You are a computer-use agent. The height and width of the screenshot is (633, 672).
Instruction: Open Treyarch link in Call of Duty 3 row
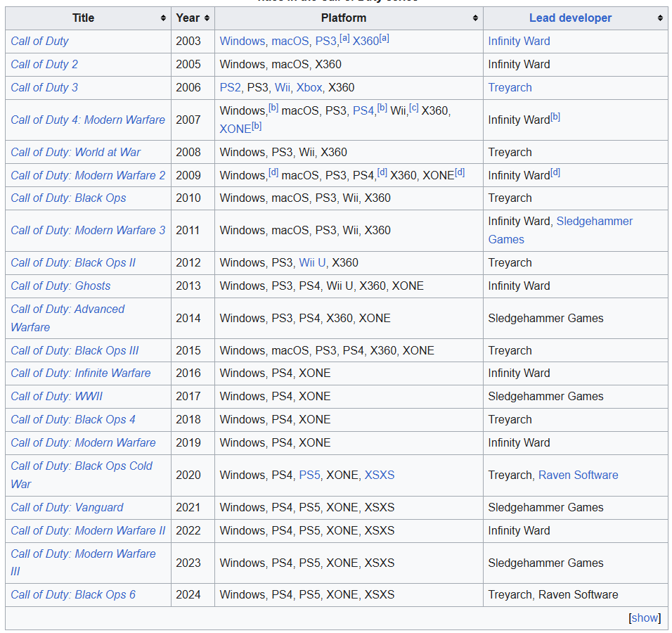[510, 87]
